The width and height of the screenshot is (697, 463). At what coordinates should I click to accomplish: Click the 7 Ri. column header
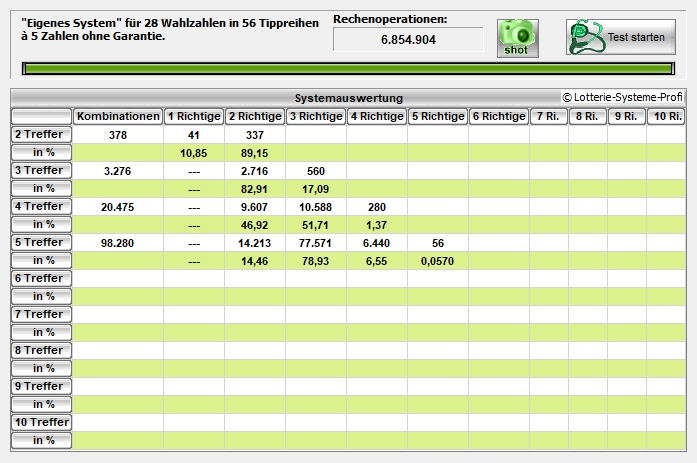click(549, 116)
